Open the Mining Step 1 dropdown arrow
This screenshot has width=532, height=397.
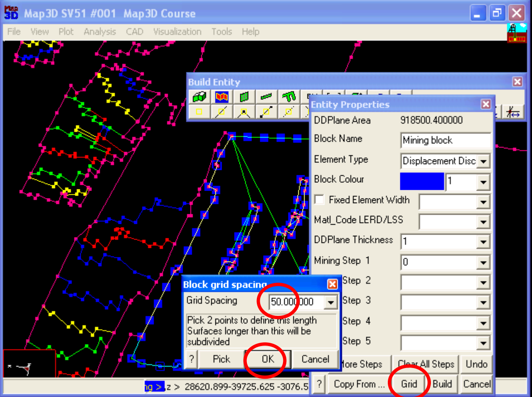[484, 262]
